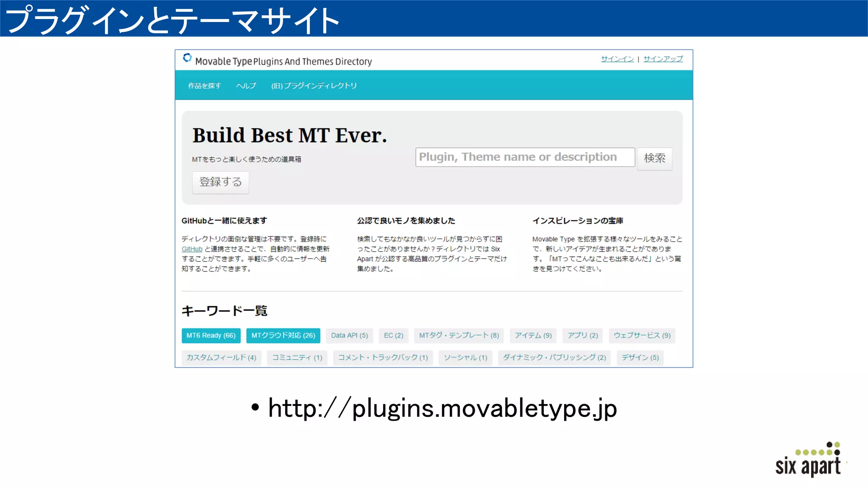Select the EC (2) keyword tag
The image size is (868, 488).
pyautogui.click(x=394, y=335)
